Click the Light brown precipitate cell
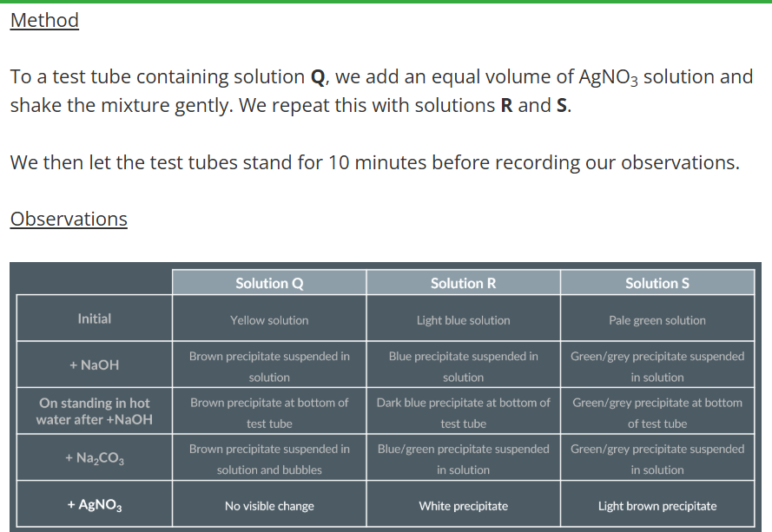Viewport: 772px width, 532px height. pyautogui.click(x=657, y=505)
